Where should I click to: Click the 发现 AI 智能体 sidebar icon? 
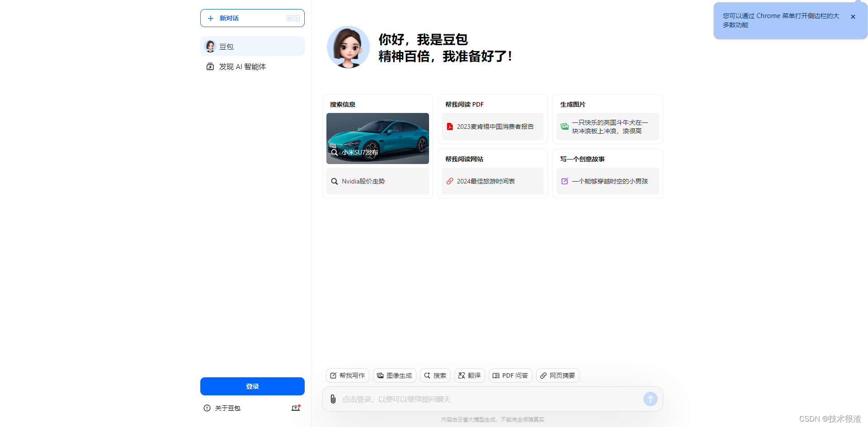[210, 67]
